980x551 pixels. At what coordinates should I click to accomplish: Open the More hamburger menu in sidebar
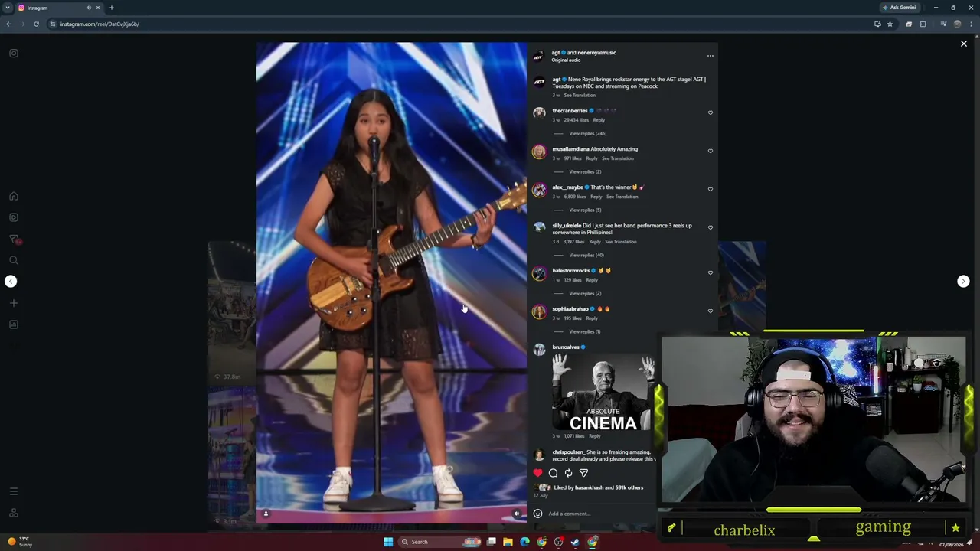[x=14, y=491]
